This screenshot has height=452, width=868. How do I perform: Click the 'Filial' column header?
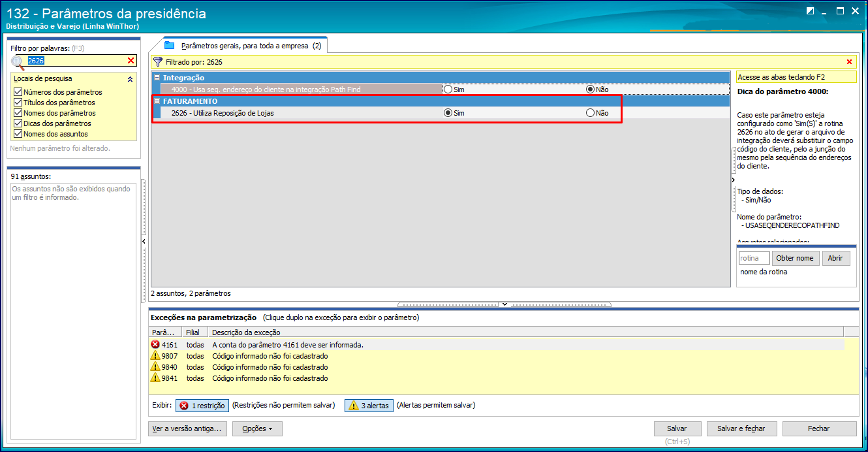pyautogui.click(x=196, y=332)
